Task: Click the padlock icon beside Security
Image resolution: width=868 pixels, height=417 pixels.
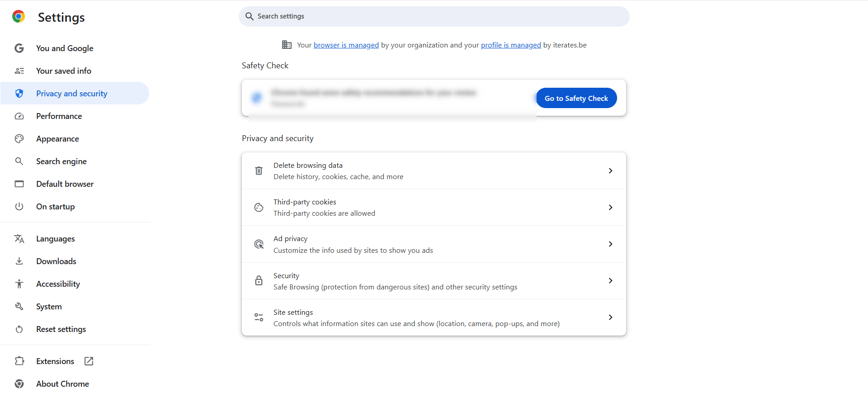Action: 259,281
